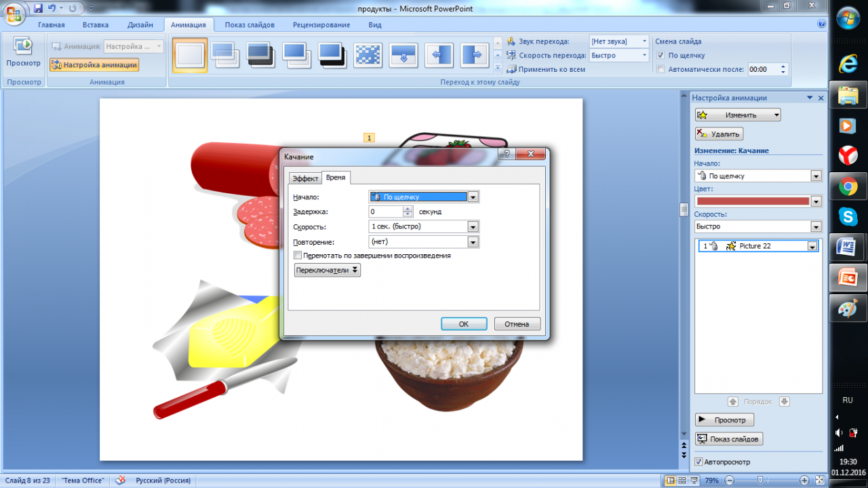
Task: Expand the Переключатели triggers button
Action: coord(328,270)
